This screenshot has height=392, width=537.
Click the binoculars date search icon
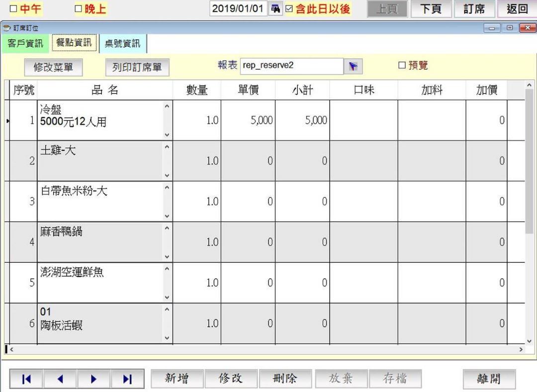point(275,8)
